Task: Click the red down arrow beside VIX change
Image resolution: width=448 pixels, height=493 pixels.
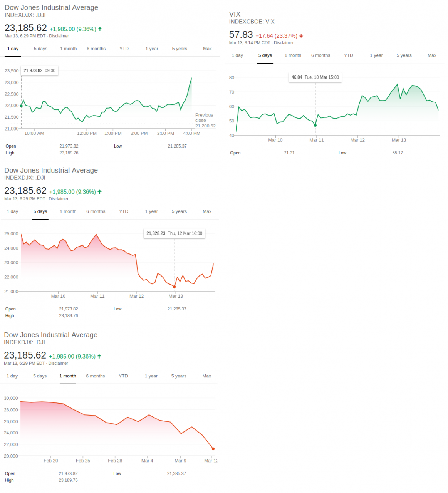Action: pyautogui.click(x=301, y=36)
